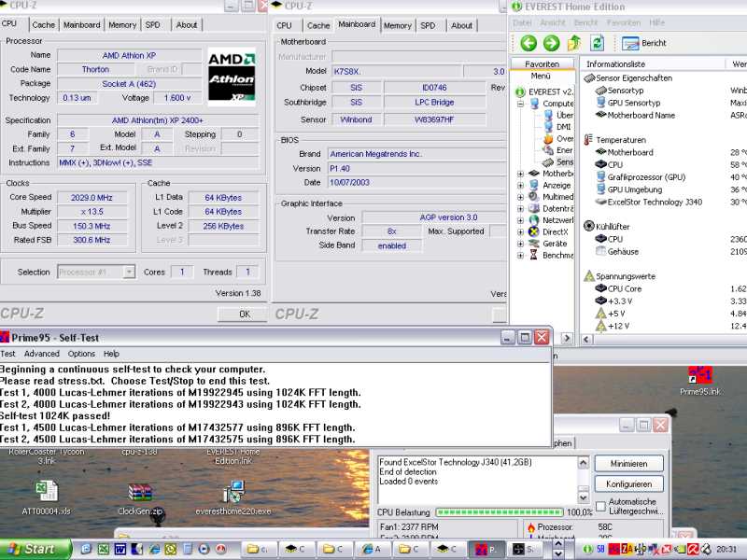This screenshot has height=560, width=747.
Task: Collapse the Computer node in EVEREST
Action: [520, 104]
